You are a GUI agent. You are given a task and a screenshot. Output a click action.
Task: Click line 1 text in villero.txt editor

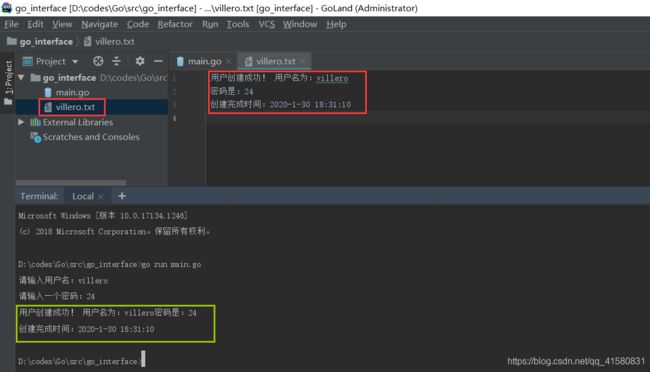click(x=279, y=78)
